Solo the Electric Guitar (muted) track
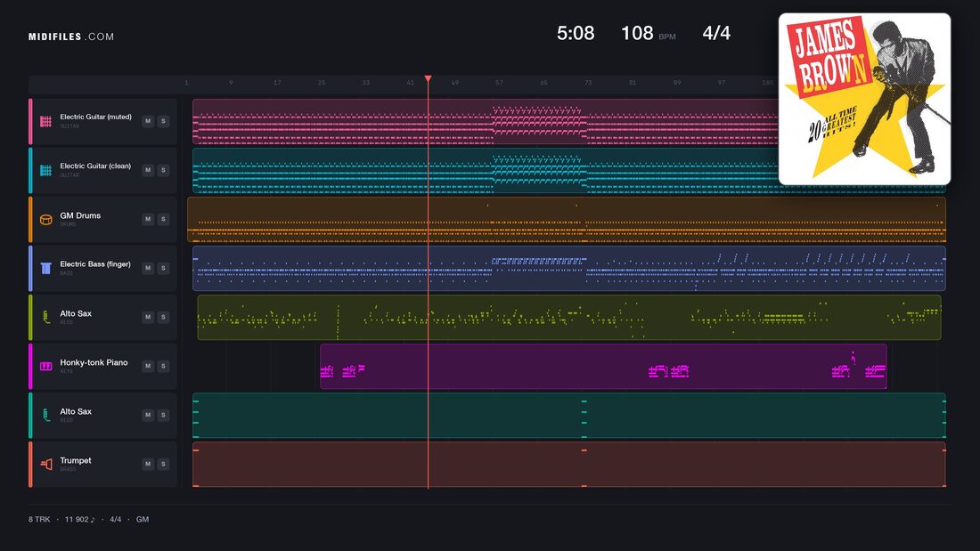 [x=163, y=121]
